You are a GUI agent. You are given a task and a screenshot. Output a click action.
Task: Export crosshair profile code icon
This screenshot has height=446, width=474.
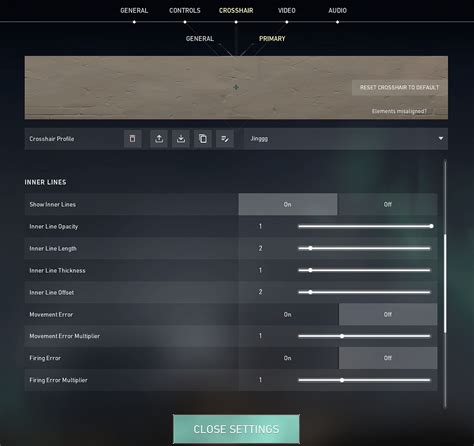[x=159, y=139]
